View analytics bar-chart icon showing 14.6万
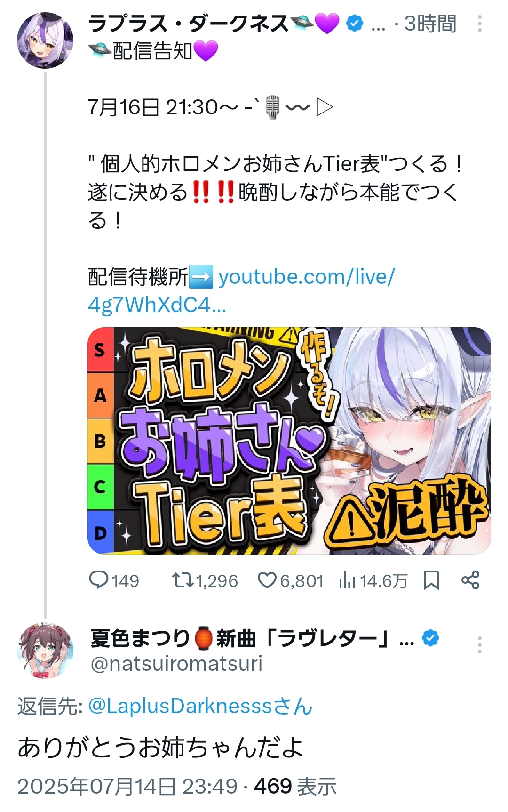Viewport: 508px width, 812px height. [x=347, y=580]
